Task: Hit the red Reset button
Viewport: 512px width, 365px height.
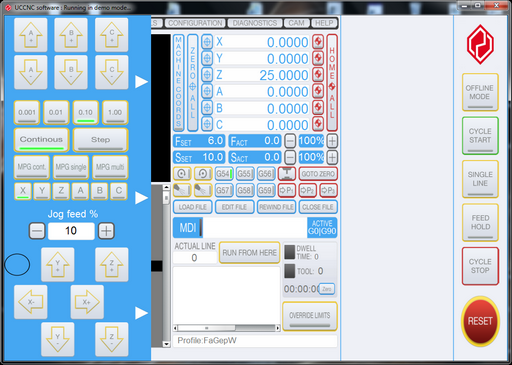Action: pos(480,321)
